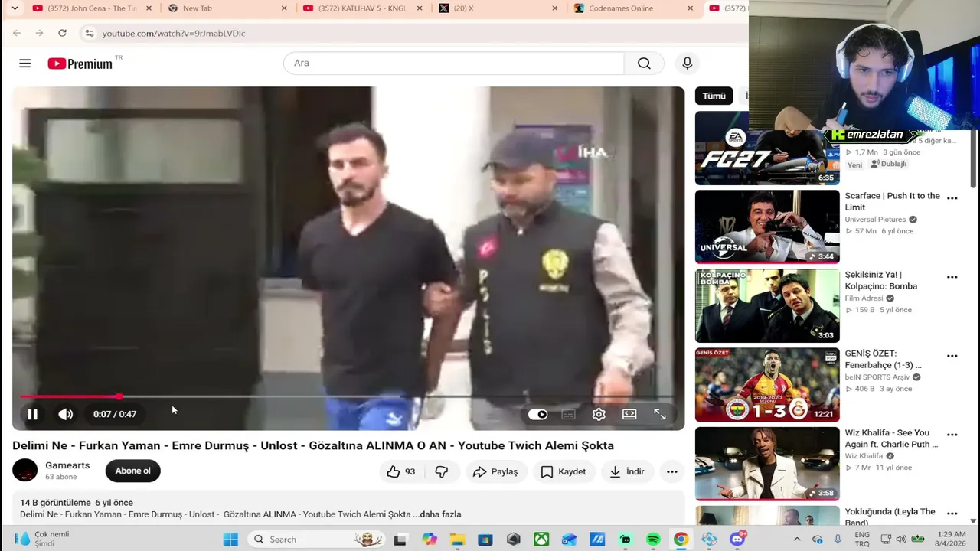Share the video via Paylaş
This screenshot has height=551, width=980.
(x=495, y=471)
